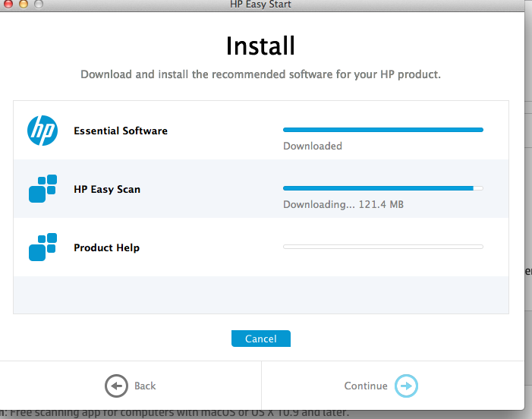Select the Essential Software row label
This screenshot has height=419, width=532.
(121, 131)
